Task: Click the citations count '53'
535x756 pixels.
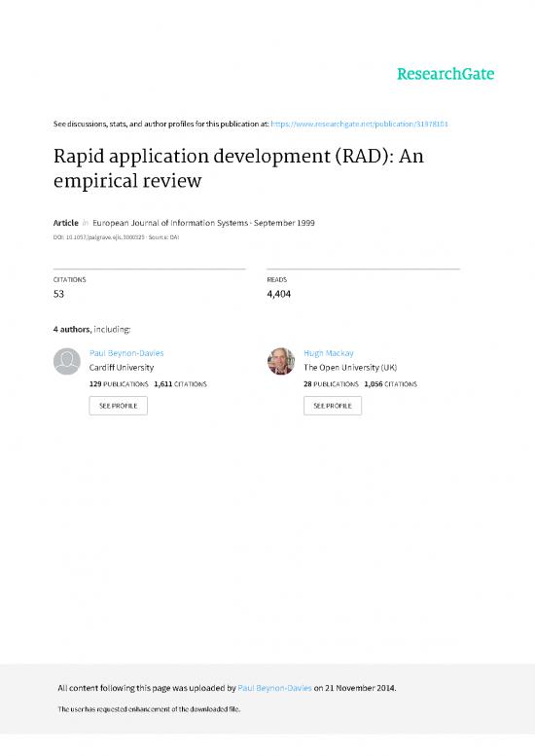Action: coord(58,294)
